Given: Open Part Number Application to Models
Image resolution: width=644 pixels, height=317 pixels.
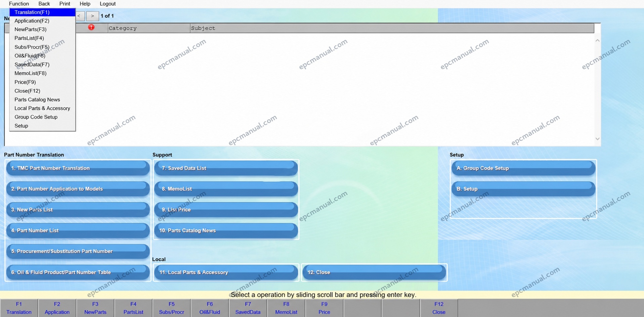Looking at the screenshot, I should click(x=78, y=189).
